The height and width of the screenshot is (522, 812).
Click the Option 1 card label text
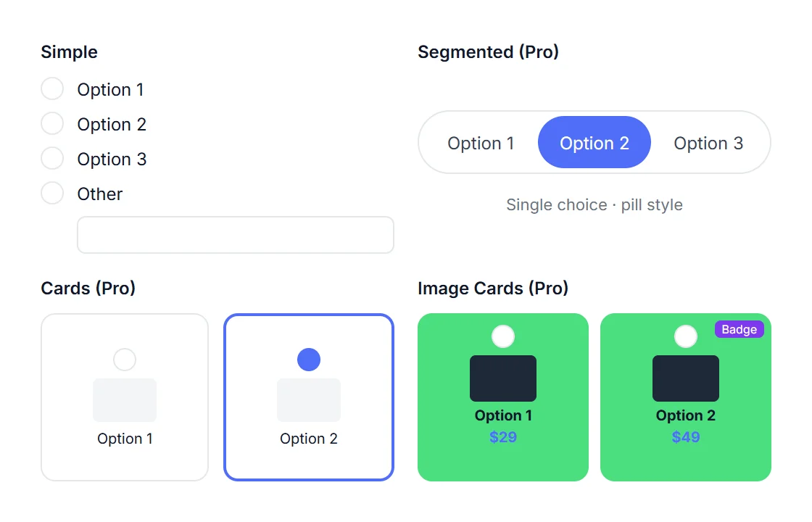(125, 439)
